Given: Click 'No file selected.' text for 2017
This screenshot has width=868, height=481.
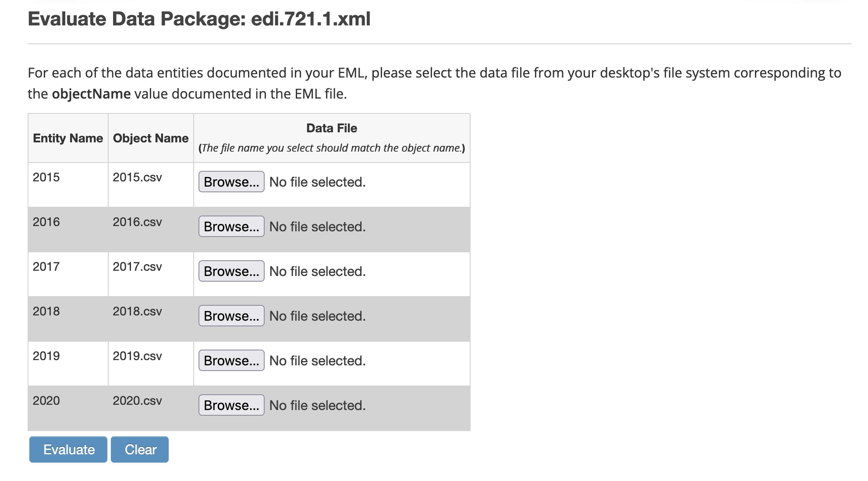Looking at the screenshot, I should pos(317,272).
